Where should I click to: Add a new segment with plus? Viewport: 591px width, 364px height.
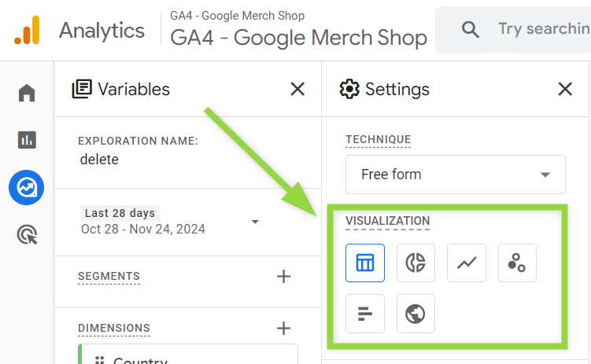pos(283,277)
